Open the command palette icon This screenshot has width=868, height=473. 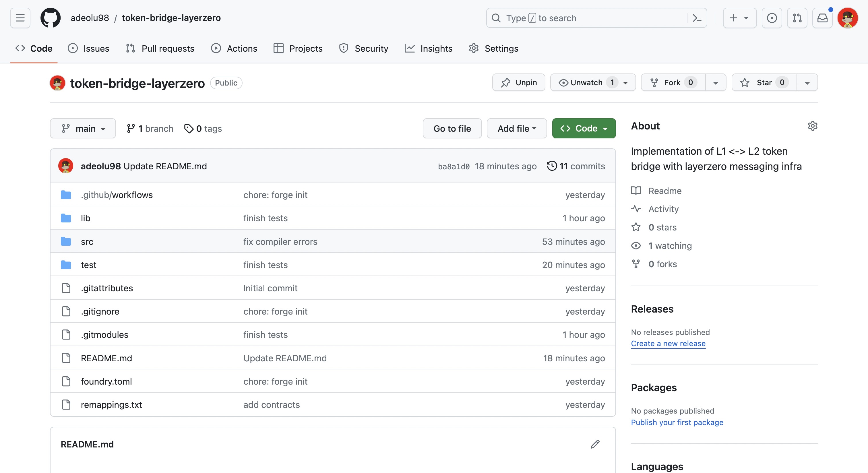coord(696,18)
